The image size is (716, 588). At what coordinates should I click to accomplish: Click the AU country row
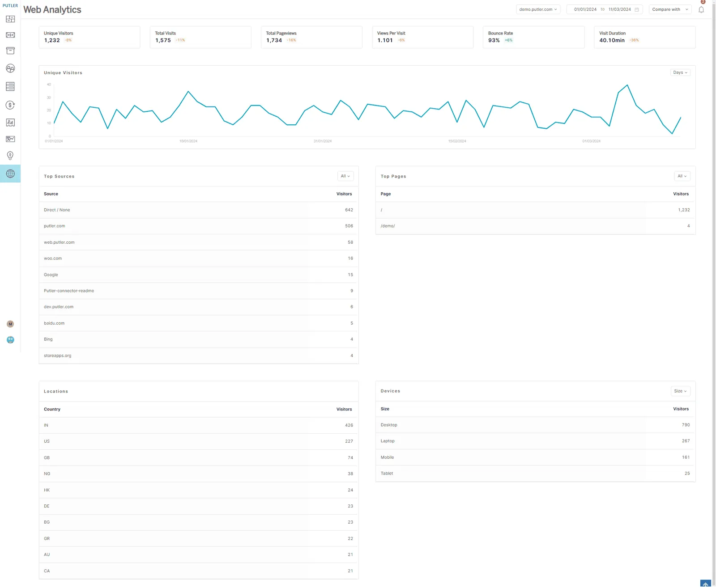[x=199, y=555]
